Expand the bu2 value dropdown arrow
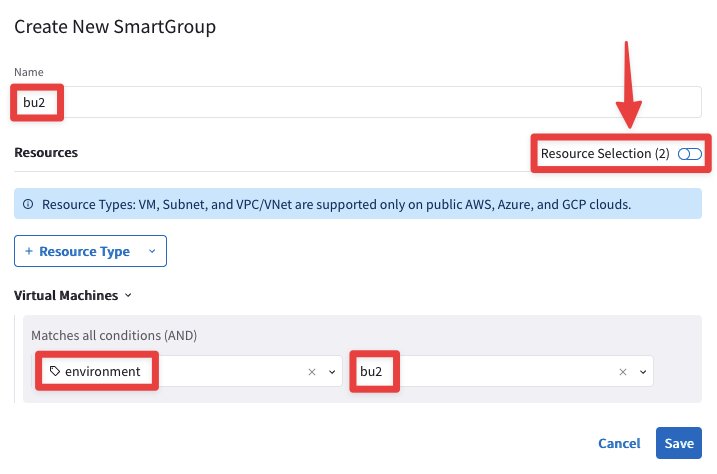The height and width of the screenshot is (474, 717). click(x=642, y=372)
